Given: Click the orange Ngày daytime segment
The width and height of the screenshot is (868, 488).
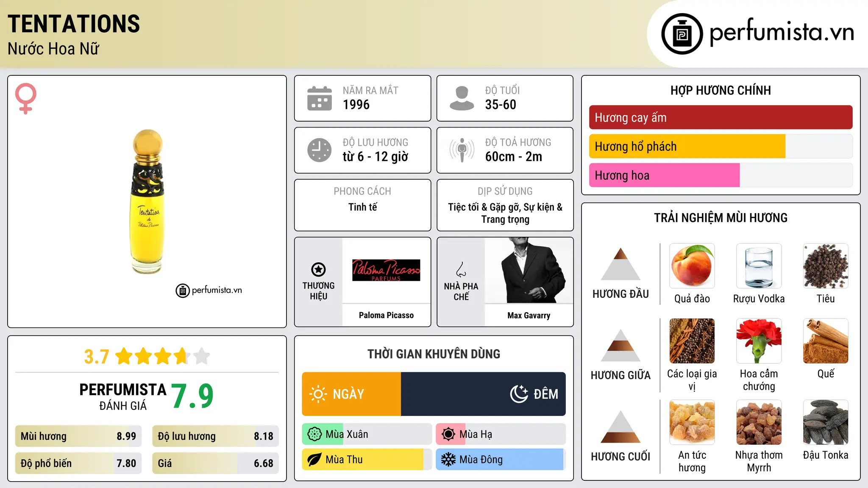Looking at the screenshot, I should click(x=351, y=394).
